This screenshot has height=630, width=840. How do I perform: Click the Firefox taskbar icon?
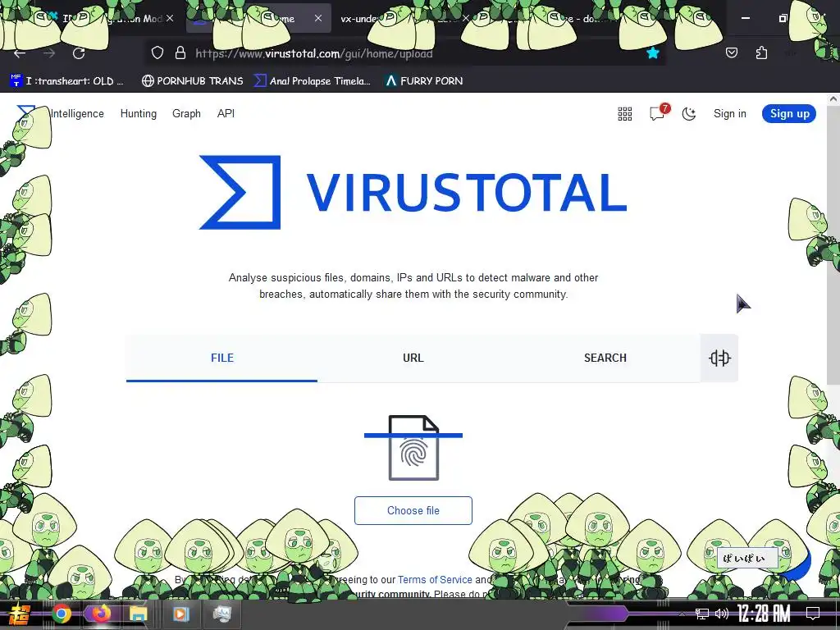click(101, 614)
